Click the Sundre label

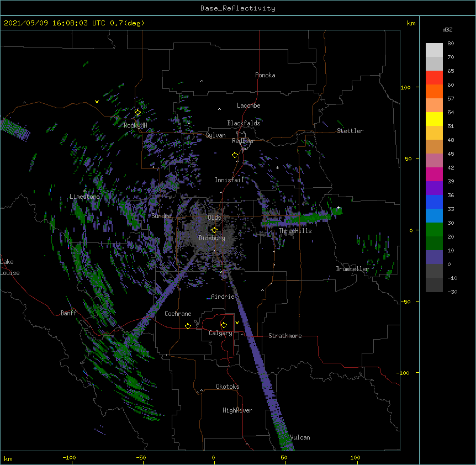(x=161, y=216)
